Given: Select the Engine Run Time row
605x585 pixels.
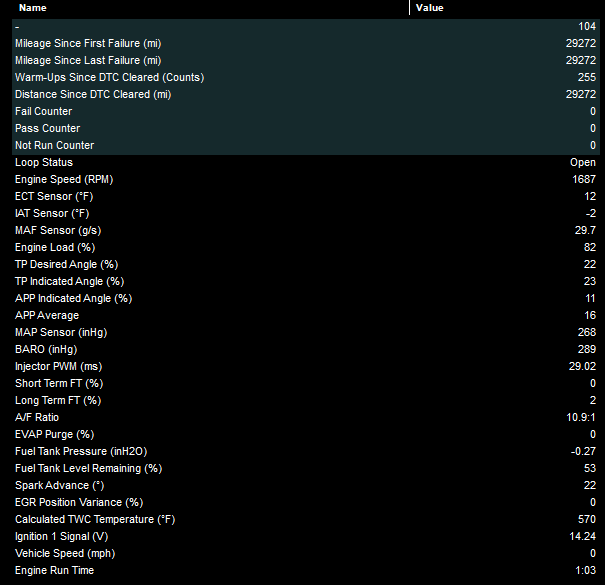Looking at the screenshot, I should (306, 570).
